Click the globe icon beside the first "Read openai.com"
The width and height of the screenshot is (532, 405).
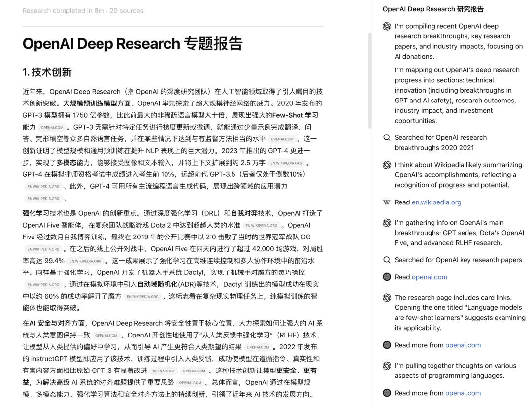387,277
